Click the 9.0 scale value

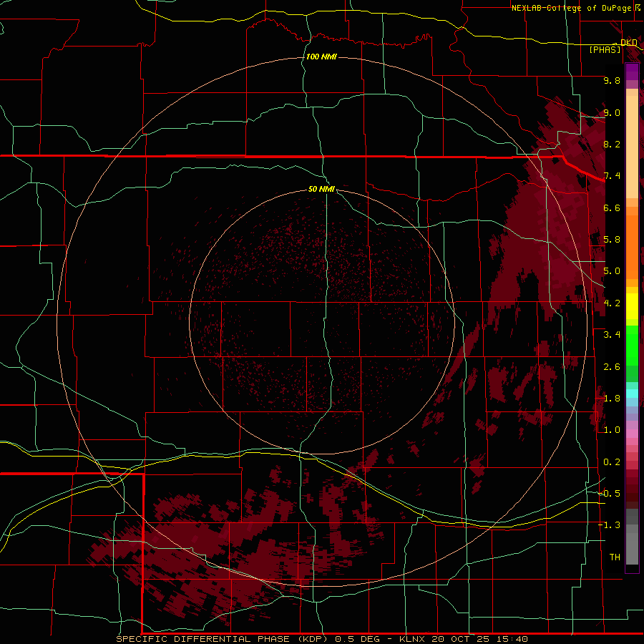(612, 112)
